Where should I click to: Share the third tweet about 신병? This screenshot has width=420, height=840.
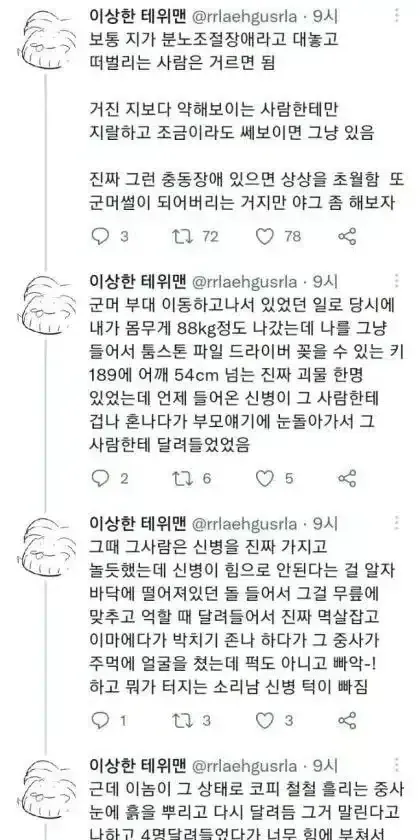pyautogui.click(x=347, y=721)
